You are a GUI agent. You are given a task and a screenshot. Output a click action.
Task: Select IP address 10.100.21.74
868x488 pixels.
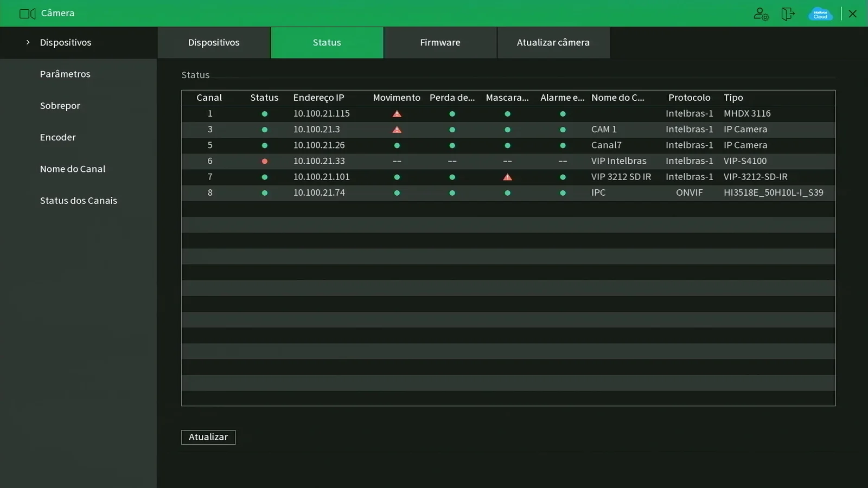319,192
